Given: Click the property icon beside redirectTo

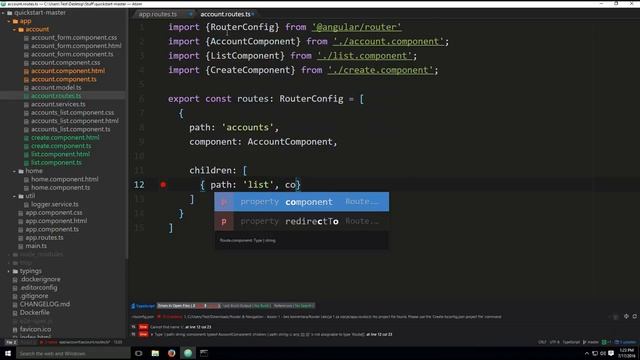Looking at the screenshot, I should click(x=224, y=222).
